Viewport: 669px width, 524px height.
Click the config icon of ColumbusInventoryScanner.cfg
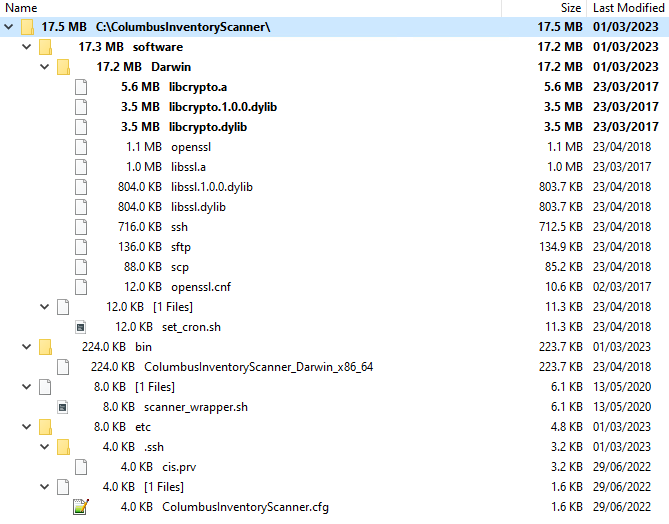coord(81,507)
